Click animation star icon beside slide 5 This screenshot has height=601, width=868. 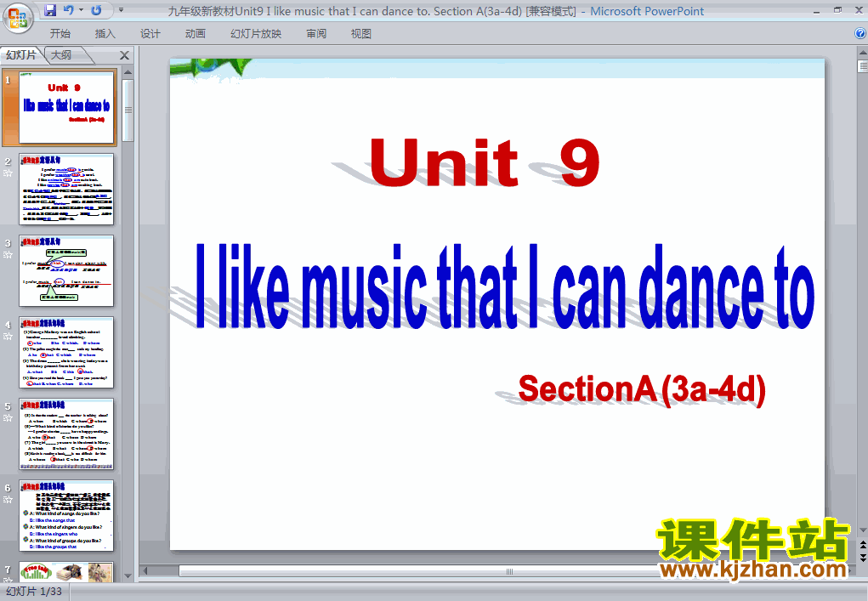tap(8, 418)
